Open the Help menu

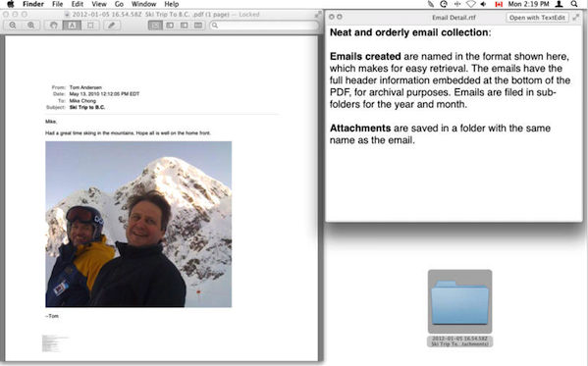coord(172,4)
